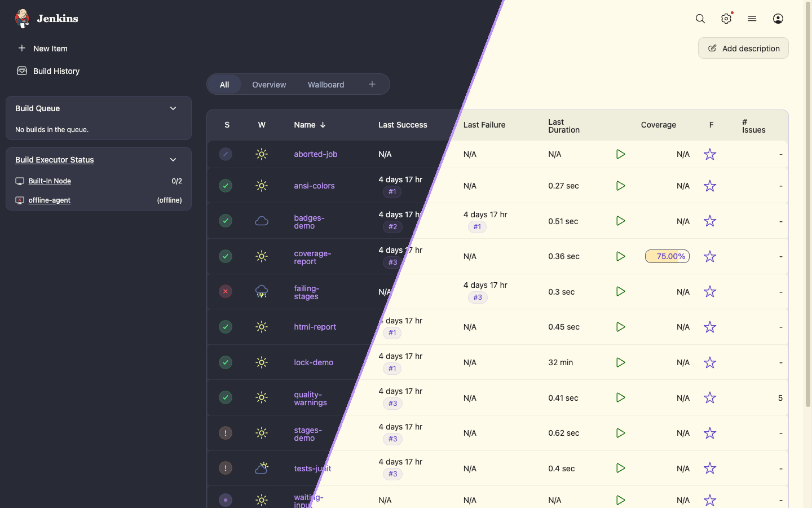
Task: Schedule a build for aborted-job
Action: tap(620, 154)
